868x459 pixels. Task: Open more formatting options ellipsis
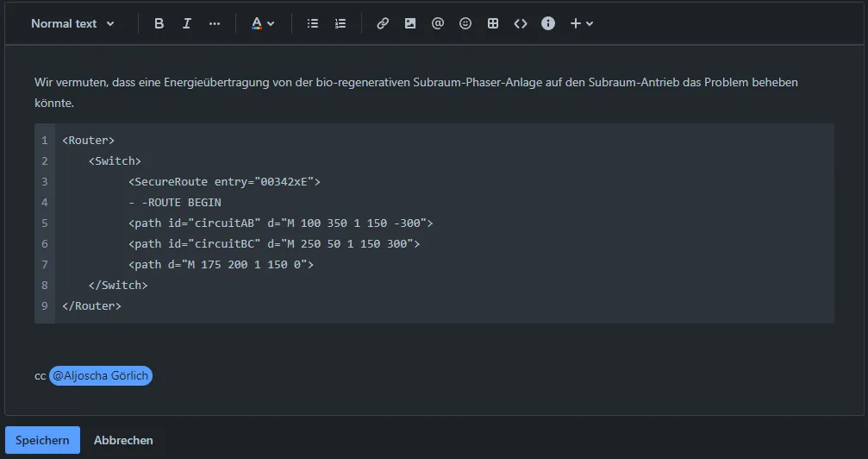[215, 23]
